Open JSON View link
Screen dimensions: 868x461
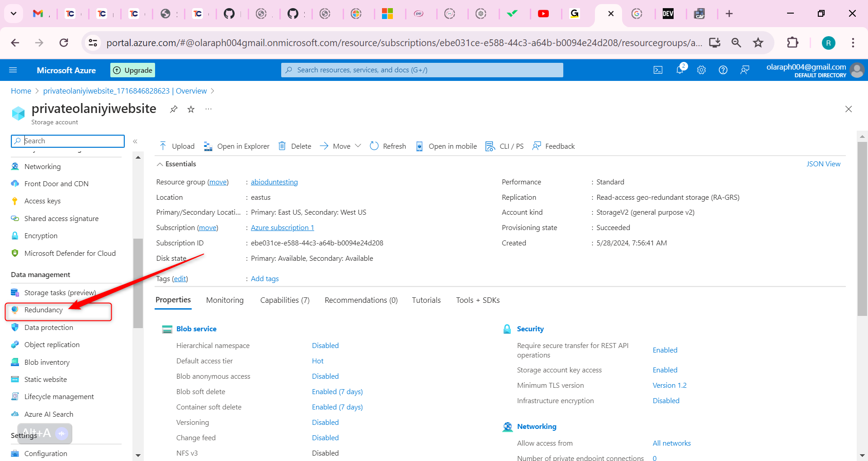823,164
